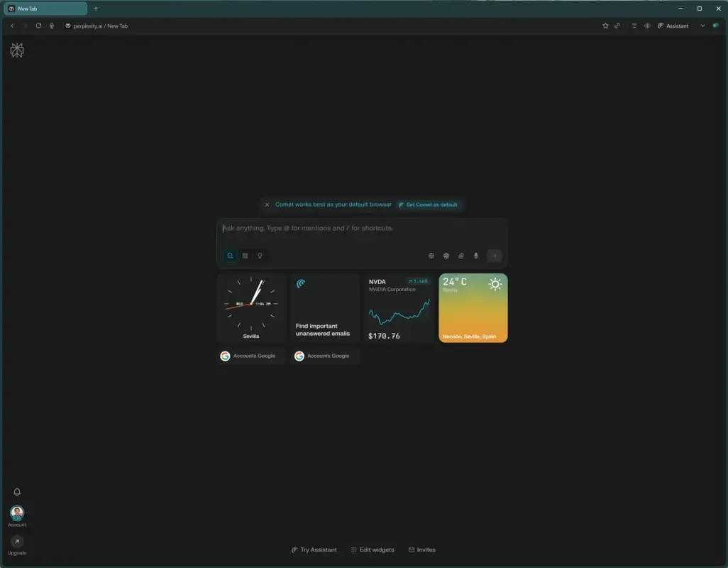Viewport: 728px width, 568px height.
Task: Reload the page with the refresh icon
Action: [38, 26]
